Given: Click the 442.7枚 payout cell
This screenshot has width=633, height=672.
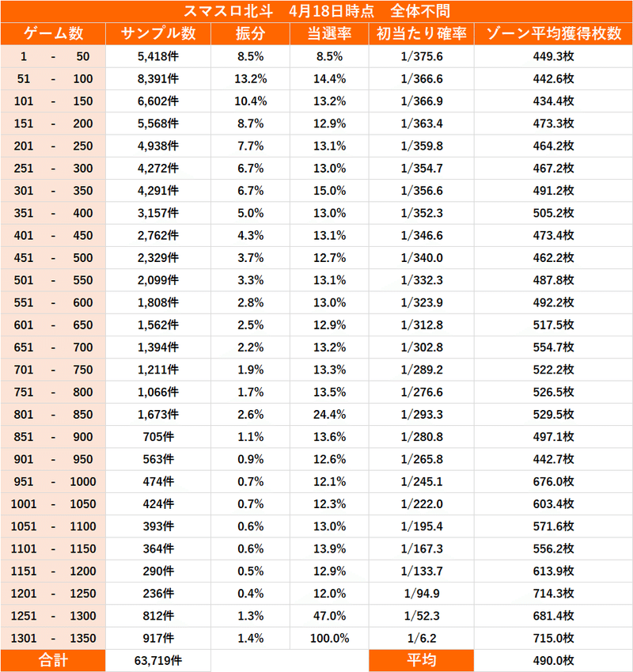Looking at the screenshot, I should point(553,459).
